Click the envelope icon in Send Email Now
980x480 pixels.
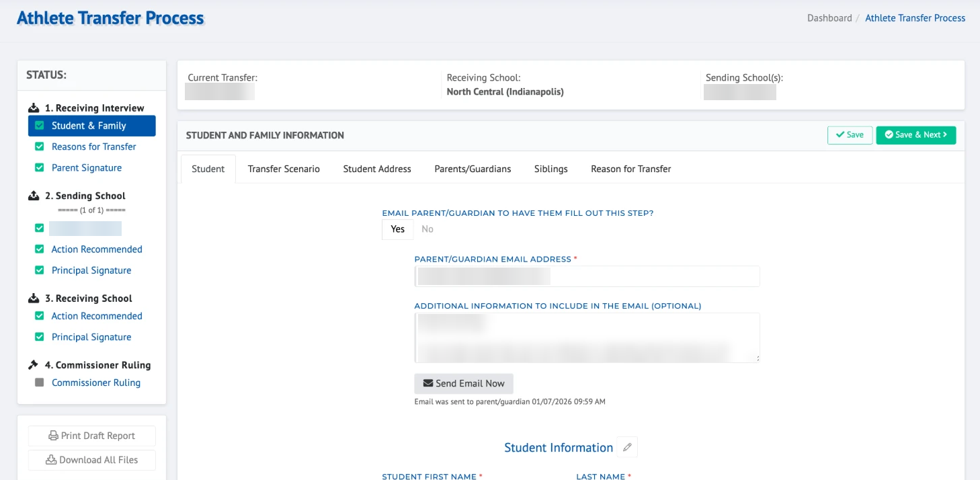click(427, 383)
